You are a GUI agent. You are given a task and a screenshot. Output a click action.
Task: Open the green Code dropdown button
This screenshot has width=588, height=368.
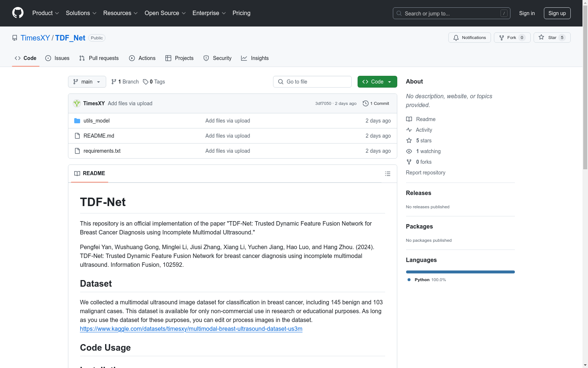click(377, 82)
